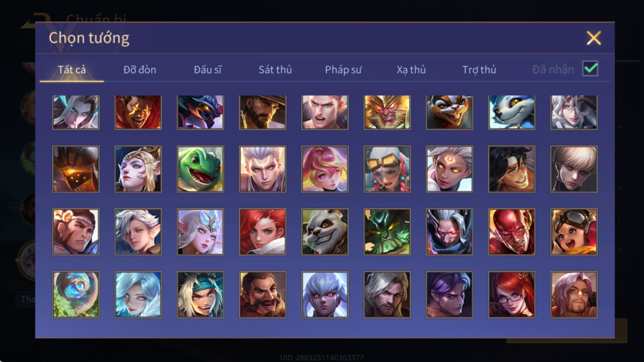
Task: Switch to the Trợ thủ tab
Action: (479, 70)
